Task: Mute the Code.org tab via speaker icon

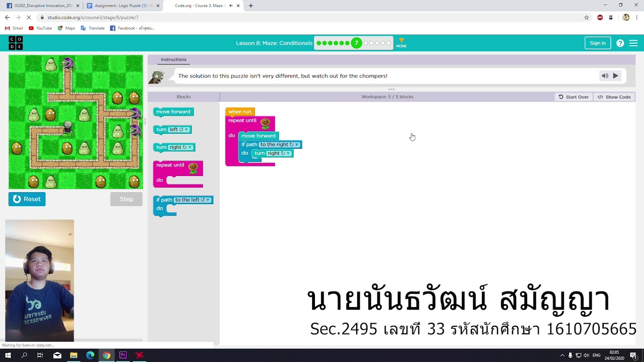Action: 231,6
